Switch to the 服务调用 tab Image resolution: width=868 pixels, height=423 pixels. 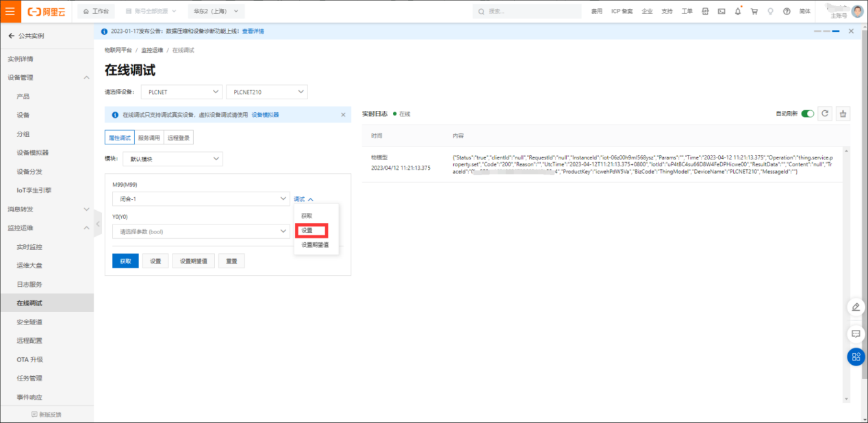point(149,138)
